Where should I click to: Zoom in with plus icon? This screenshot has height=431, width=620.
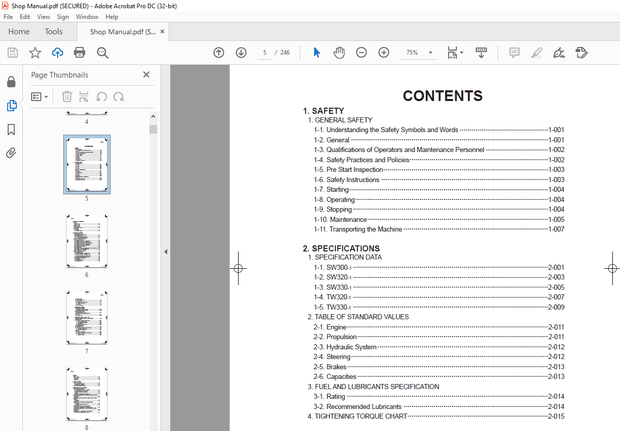point(384,52)
